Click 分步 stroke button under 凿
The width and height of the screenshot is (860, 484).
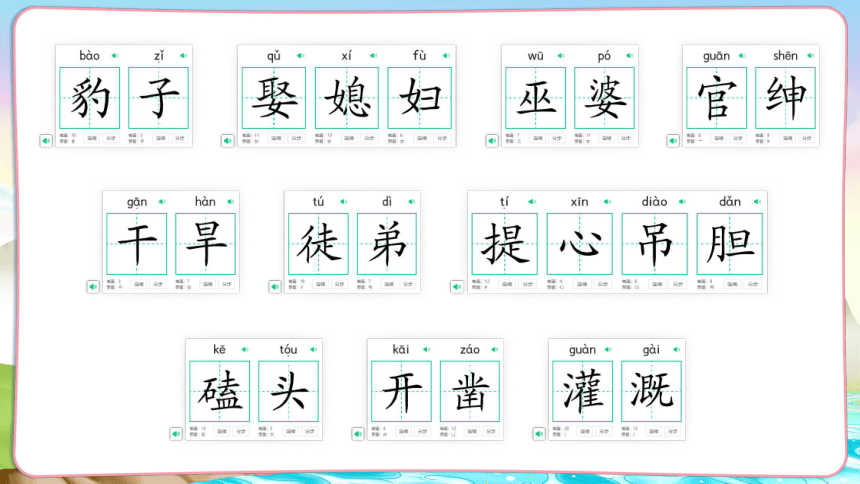(491, 431)
